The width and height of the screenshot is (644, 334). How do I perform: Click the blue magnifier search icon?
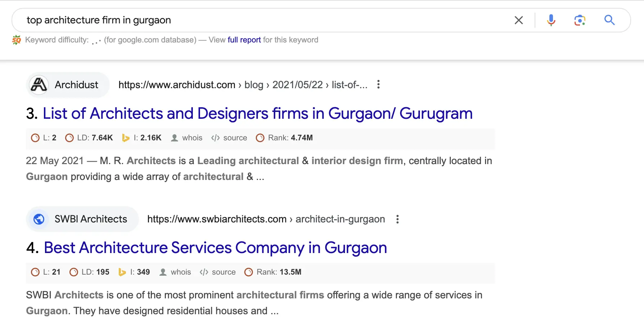(x=609, y=20)
